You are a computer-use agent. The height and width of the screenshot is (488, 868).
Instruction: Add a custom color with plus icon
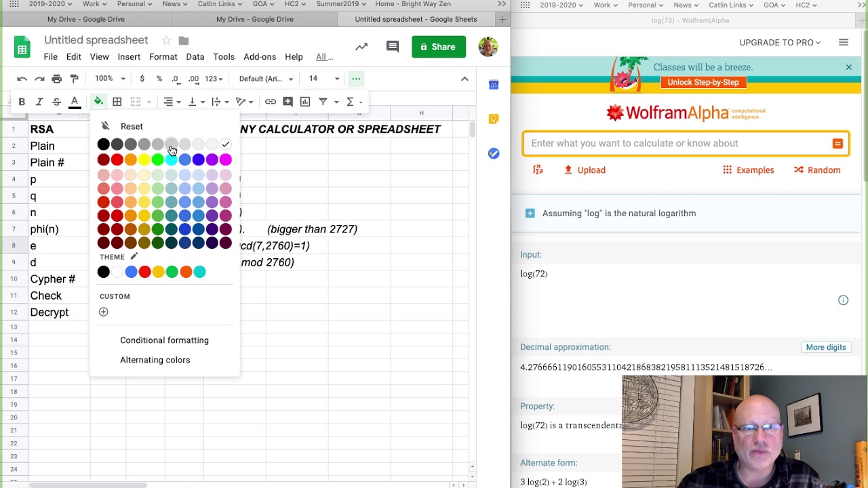click(x=104, y=312)
